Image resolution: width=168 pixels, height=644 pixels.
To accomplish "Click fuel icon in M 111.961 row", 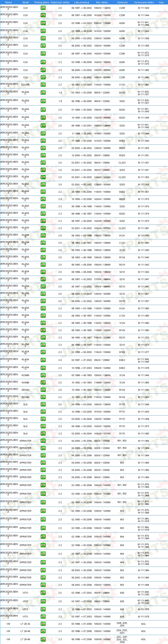I will (43, 192).
